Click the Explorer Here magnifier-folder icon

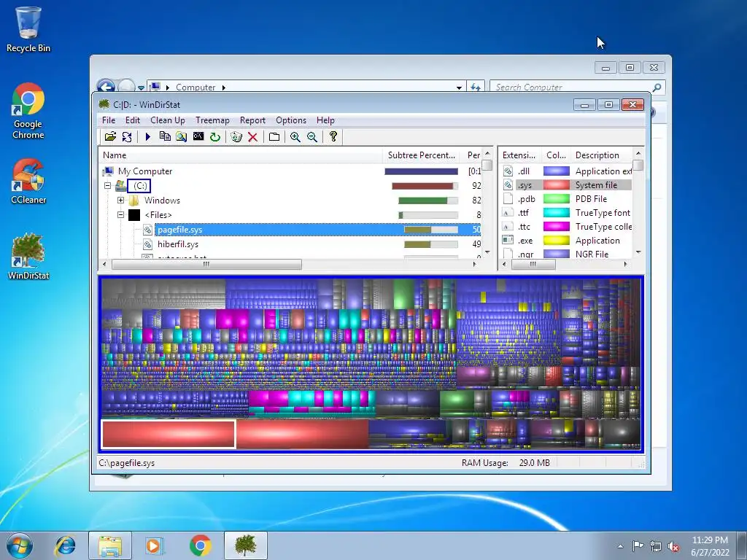[181, 137]
